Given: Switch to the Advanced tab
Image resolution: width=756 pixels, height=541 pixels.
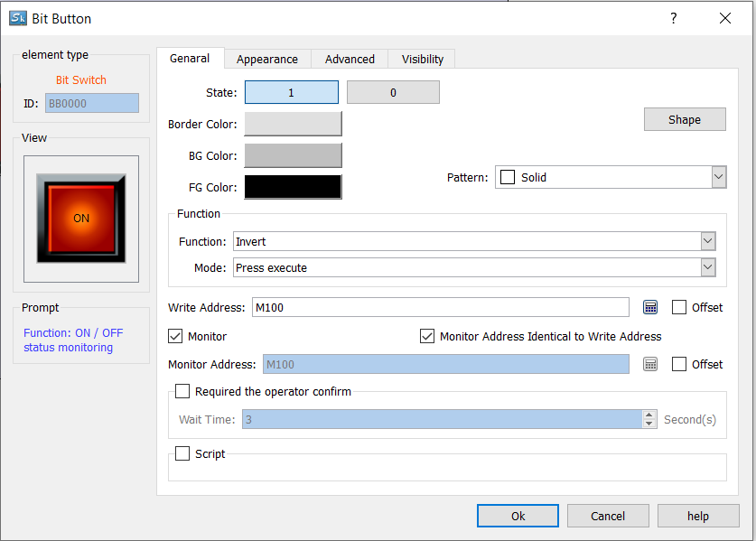Looking at the screenshot, I should pos(350,60).
